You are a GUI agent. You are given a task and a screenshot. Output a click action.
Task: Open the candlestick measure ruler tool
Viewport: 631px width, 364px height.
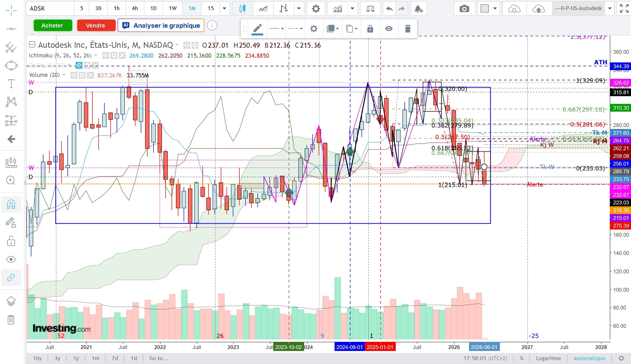[11, 162]
